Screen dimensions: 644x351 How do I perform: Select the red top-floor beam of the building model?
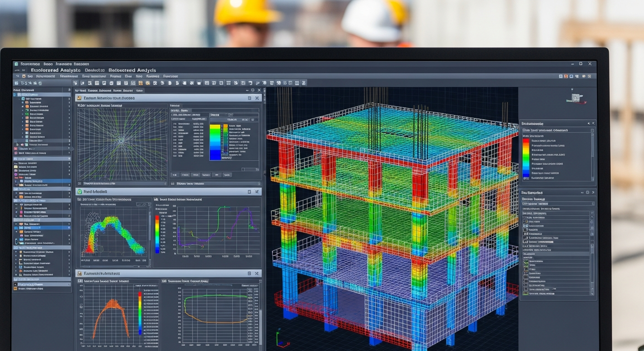(x=349, y=149)
